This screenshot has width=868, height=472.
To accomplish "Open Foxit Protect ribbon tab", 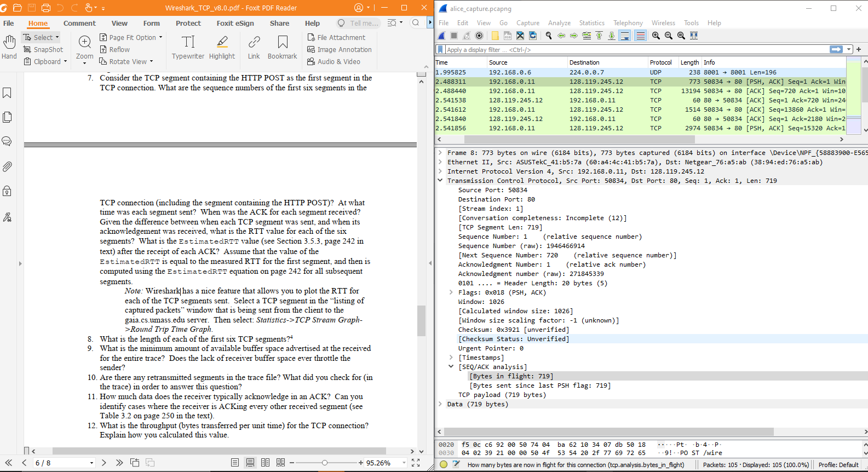I will click(188, 23).
